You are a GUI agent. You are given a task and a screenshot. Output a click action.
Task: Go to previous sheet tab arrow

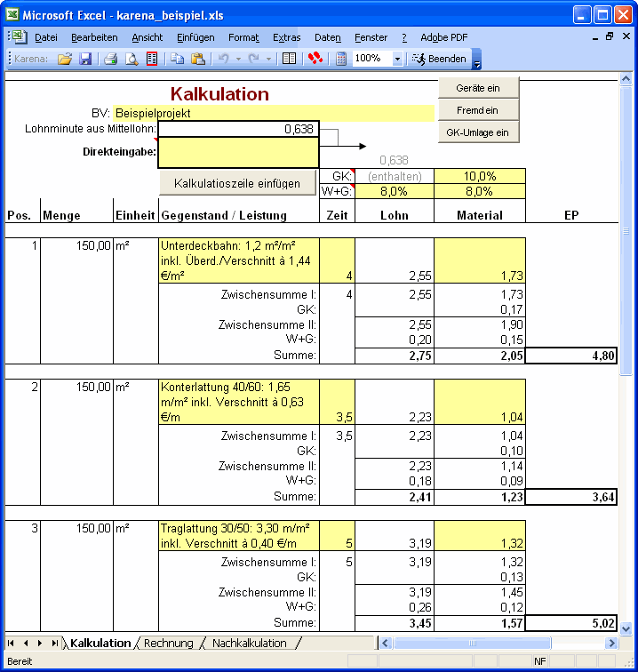point(26,643)
